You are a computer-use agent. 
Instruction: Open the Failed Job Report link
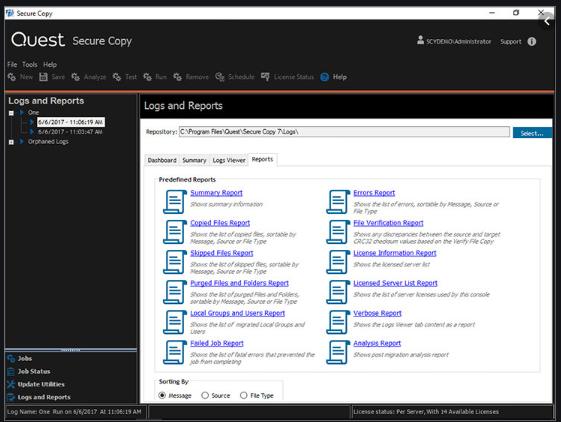[x=217, y=343]
